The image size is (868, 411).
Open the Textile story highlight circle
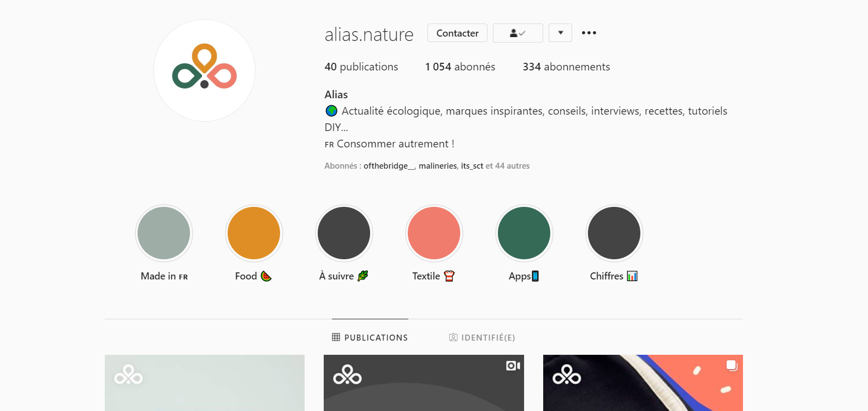coord(434,233)
